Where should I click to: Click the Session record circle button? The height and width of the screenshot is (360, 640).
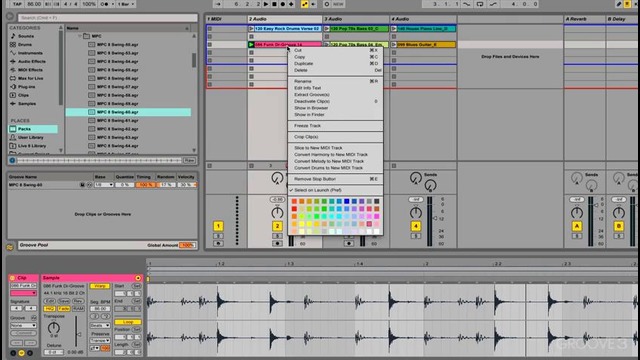327,4
